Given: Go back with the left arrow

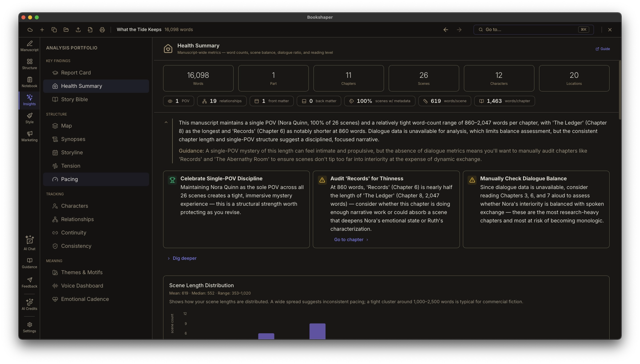Looking at the screenshot, I should (446, 30).
